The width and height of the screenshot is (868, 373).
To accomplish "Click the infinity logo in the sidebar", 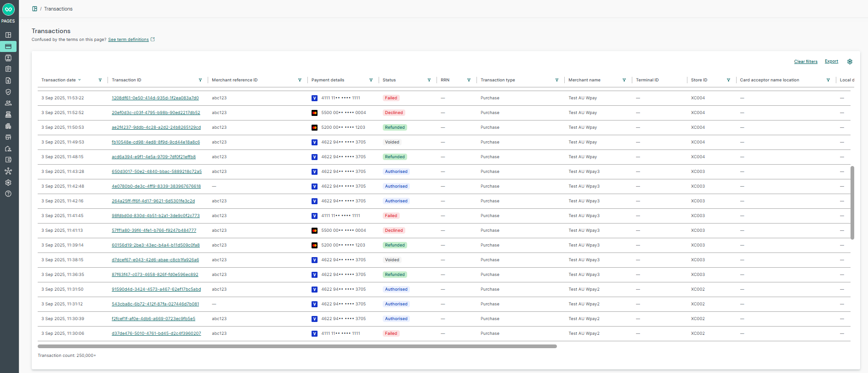I will [x=8, y=9].
